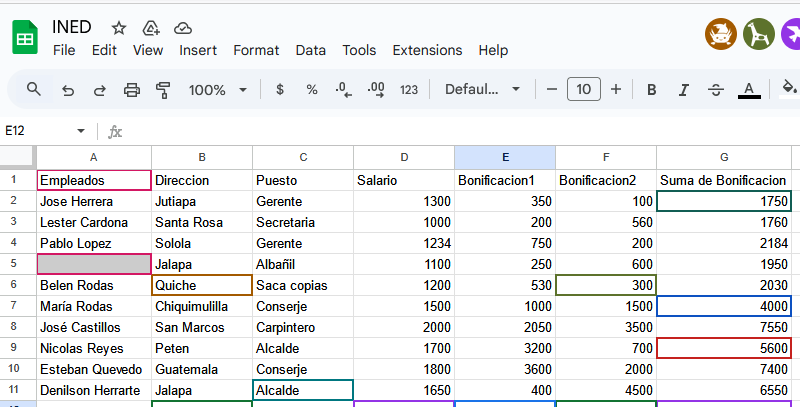Viewport: 800px width, 407px height.
Task: Open the Name box dropdown arrow
Action: click(x=81, y=131)
